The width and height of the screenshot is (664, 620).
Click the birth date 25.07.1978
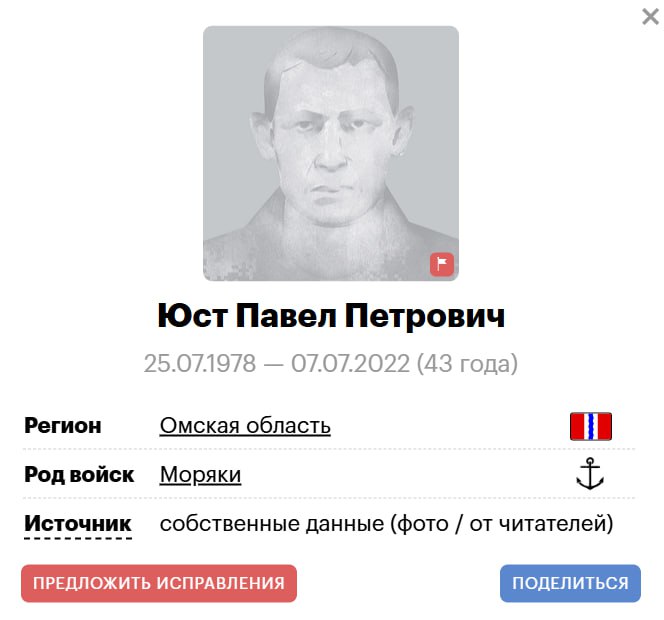[200, 363]
